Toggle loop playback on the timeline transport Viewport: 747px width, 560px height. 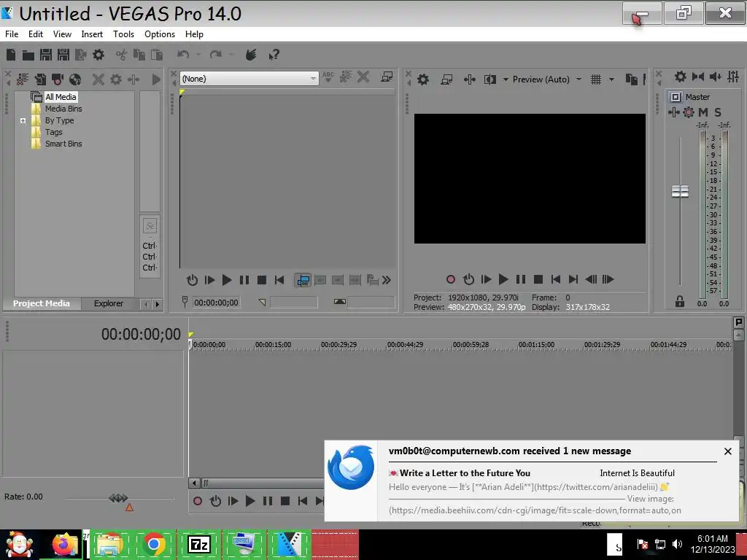coord(215,501)
